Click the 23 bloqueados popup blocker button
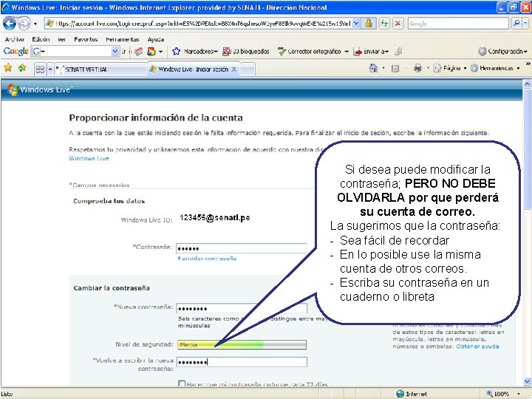 (x=245, y=51)
